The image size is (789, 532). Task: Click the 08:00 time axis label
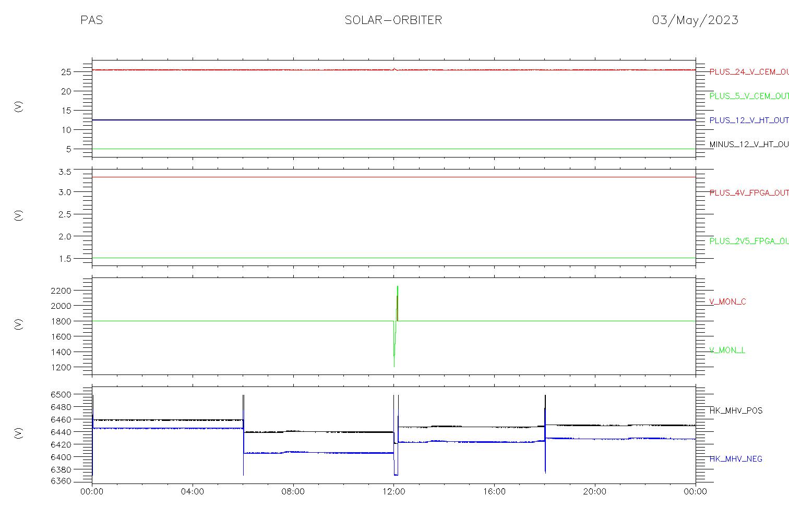pyautogui.click(x=293, y=491)
